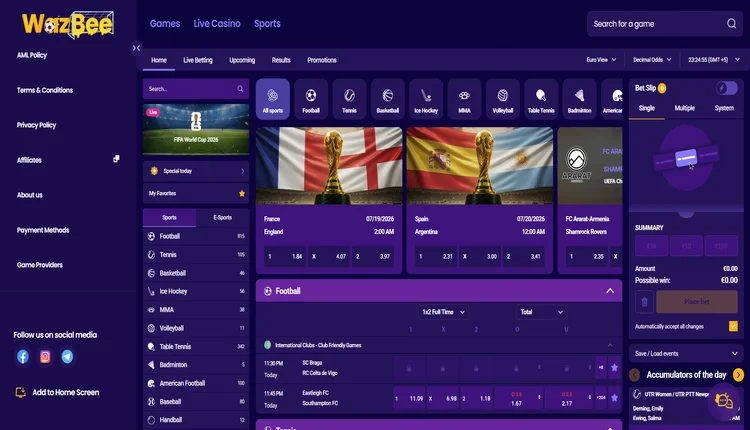This screenshot has height=430, width=750.
Task: Open the Badminton sport tile
Action: 579,99
